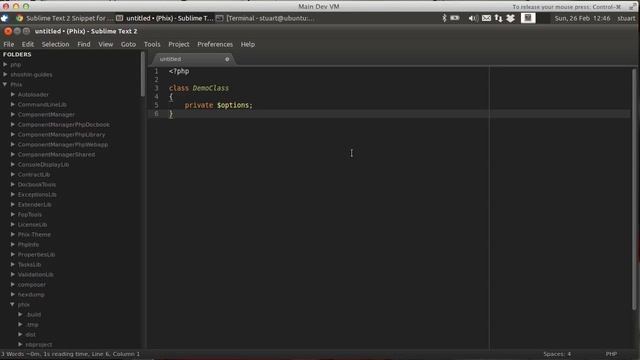Select the FopTools folder

click(30, 214)
